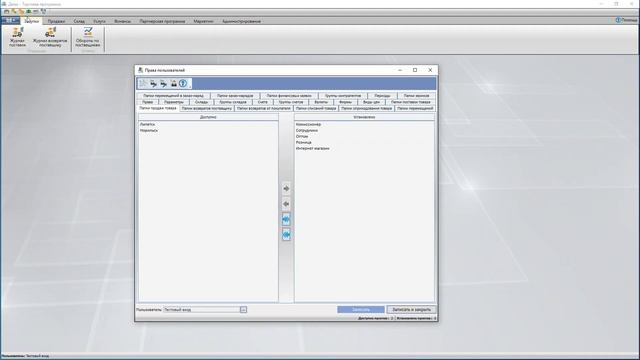Select the Периоды tab in dialog

click(382, 96)
